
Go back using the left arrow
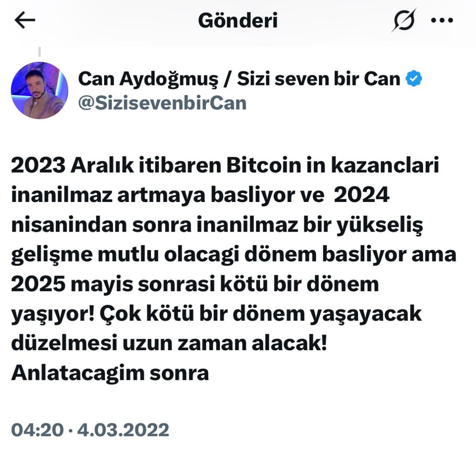24,20
